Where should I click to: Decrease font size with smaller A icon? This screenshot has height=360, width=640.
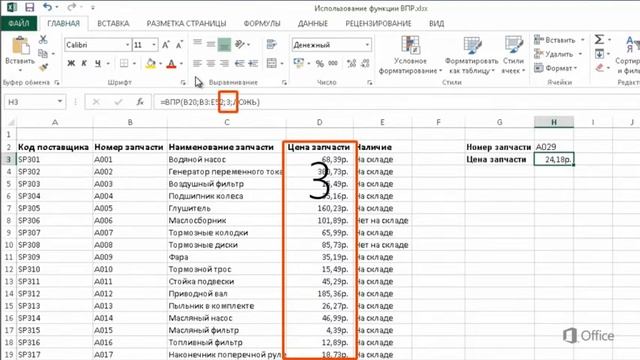click(x=179, y=44)
